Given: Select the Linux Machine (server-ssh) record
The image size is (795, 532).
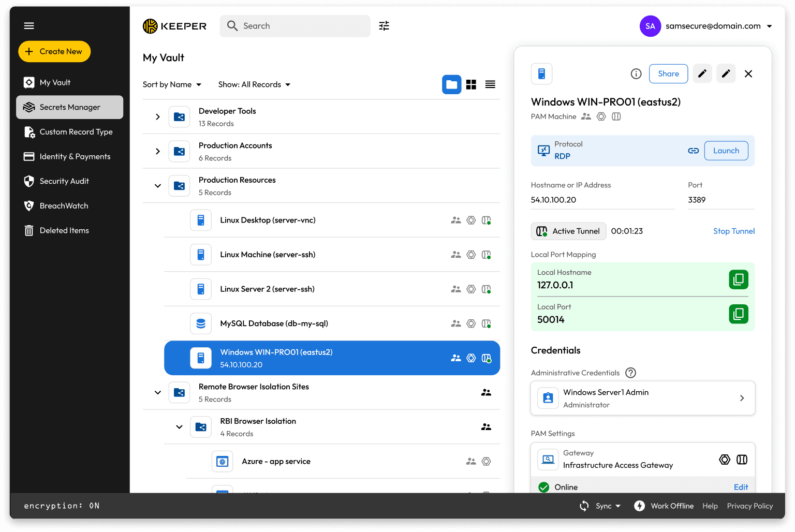Looking at the screenshot, I should coord(332,255).
